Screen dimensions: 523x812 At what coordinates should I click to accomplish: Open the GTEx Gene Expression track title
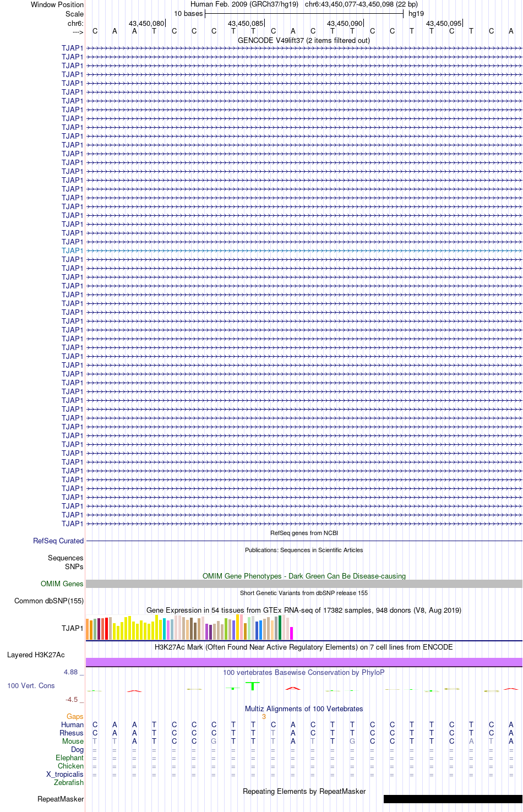(x=304, y=610)
